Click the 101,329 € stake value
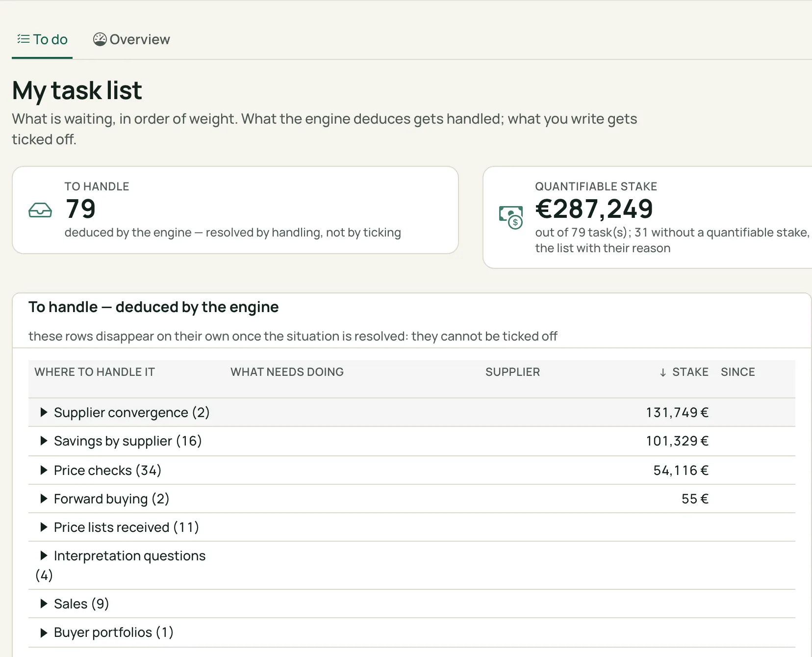Viewport: 812px width, 657px height. (x=677, y=441)
